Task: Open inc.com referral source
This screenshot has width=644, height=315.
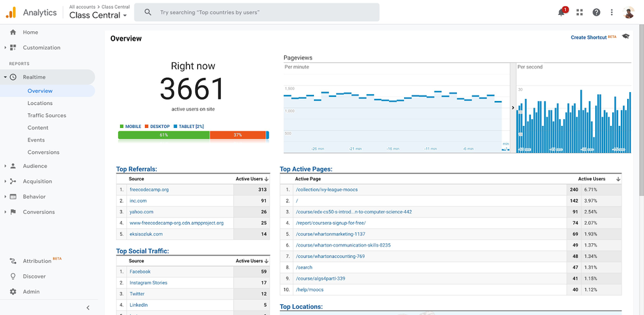Action: 138,201
